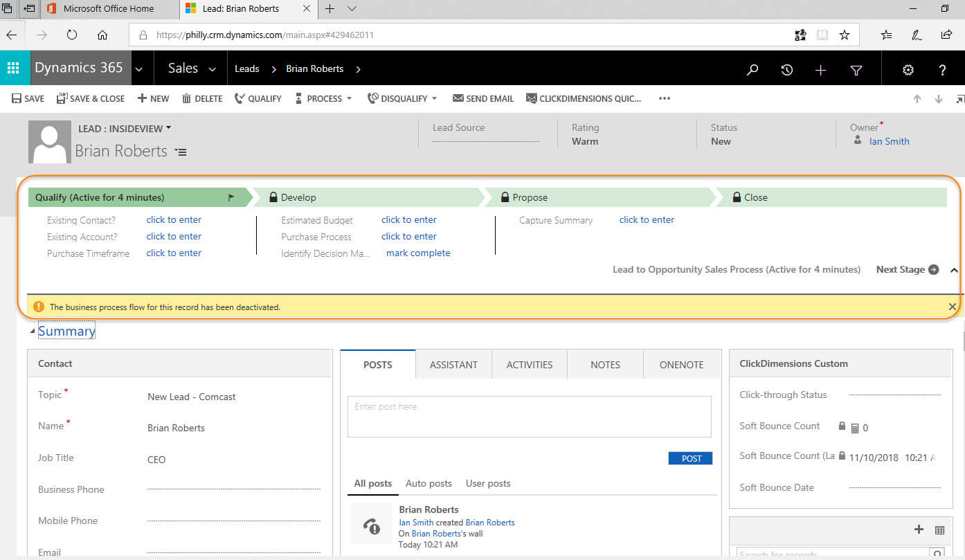Add a record with the plus icon in the subgrid
The width and height of the screenshot is (965, 560).
[919, 530]
